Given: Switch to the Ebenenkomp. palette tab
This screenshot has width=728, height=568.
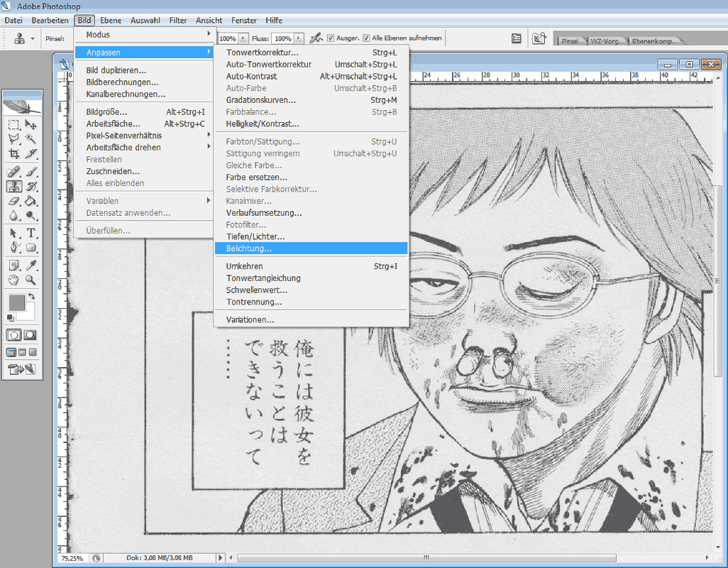Looking at the screenshot, I should pyautogui.click(x=652, y=41).
